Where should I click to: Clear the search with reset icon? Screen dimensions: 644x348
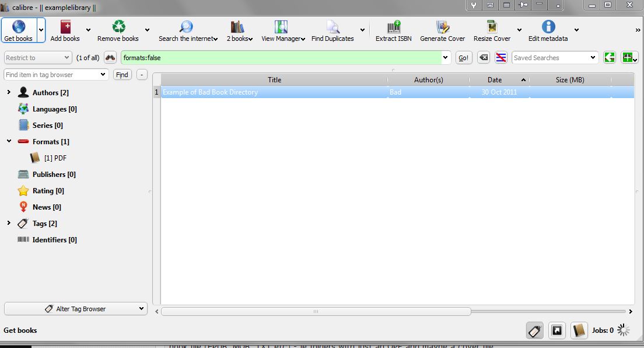(484, 58)
